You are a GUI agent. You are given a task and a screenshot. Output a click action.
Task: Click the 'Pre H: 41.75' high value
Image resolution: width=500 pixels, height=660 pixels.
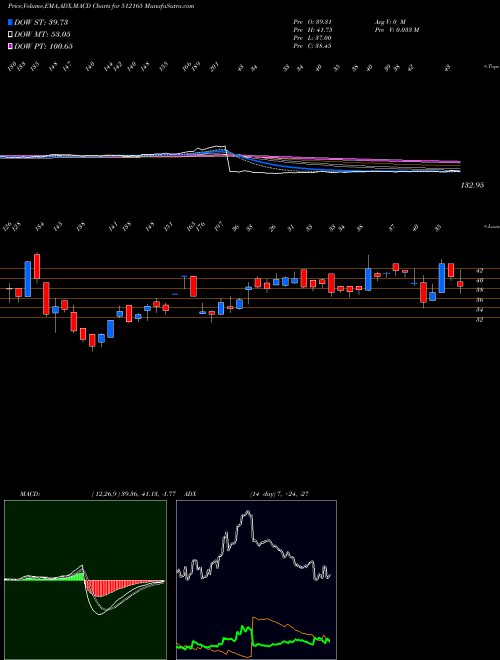pyautogui.click(x=312, y=30)
